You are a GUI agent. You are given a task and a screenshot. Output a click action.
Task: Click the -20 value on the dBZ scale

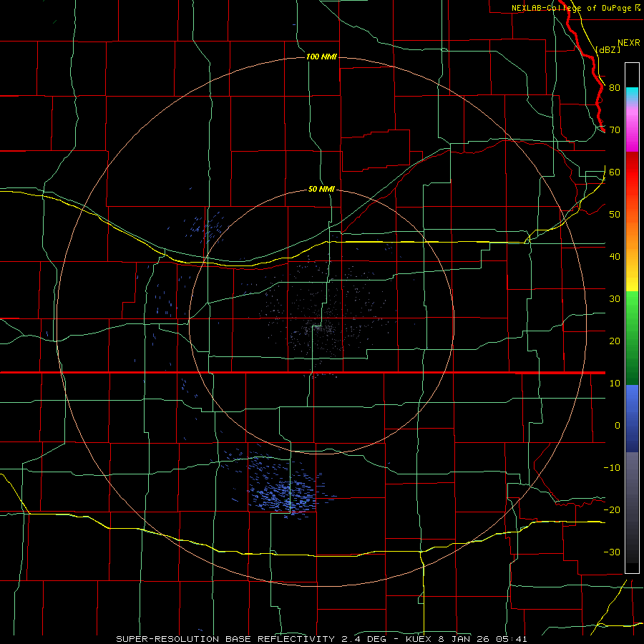[612, 509]
